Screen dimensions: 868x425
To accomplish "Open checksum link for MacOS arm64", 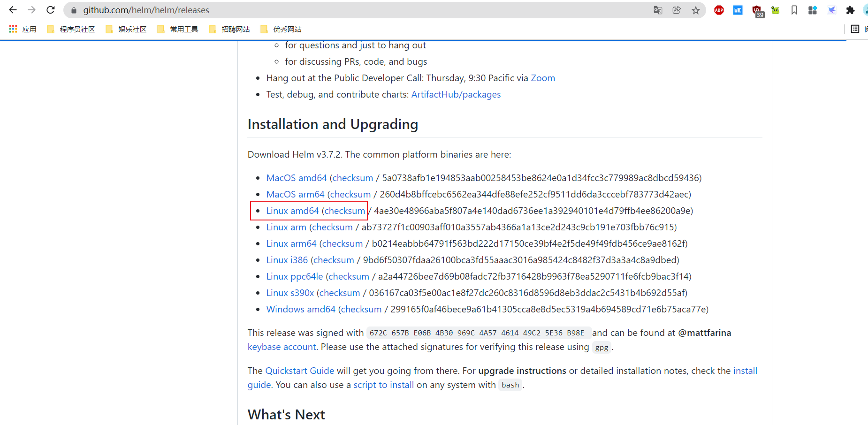I will click(x=350, y=194).
